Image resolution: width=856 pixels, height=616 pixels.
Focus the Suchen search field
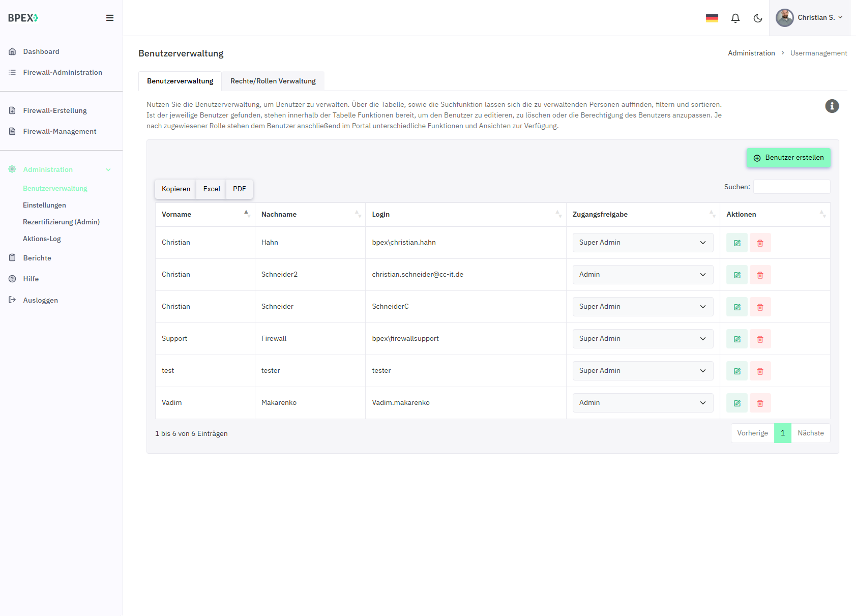tap(791, 187)
